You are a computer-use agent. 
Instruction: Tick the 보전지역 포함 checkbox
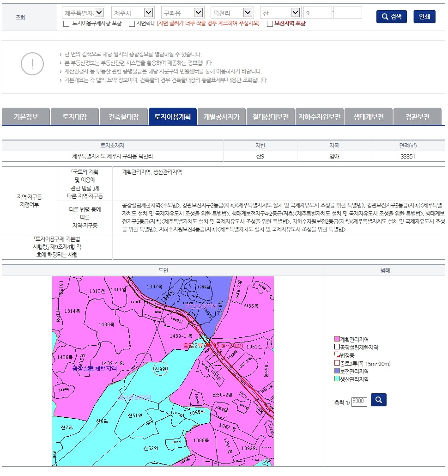pos(270,24)
